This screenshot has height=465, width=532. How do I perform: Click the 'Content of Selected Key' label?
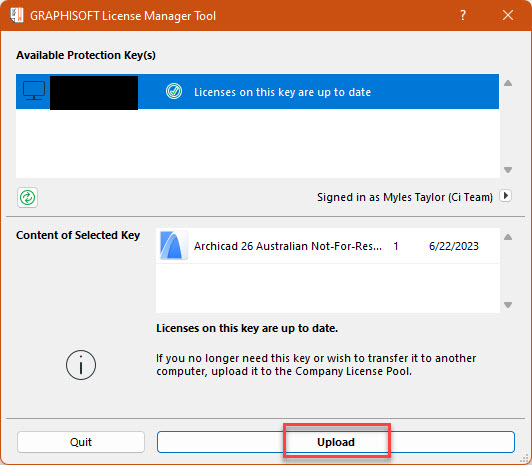coord(78,235)
